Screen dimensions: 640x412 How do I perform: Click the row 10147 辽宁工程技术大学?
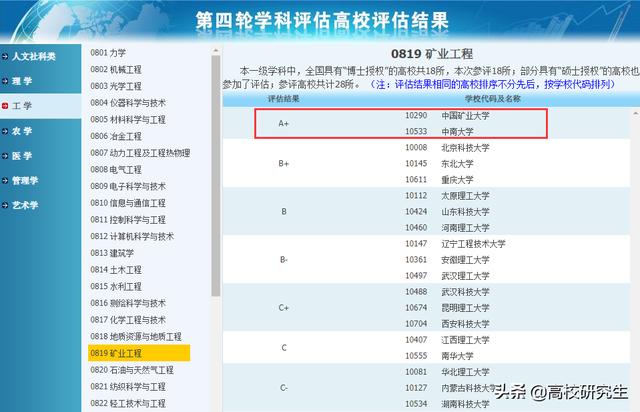[x=456, y=244]
